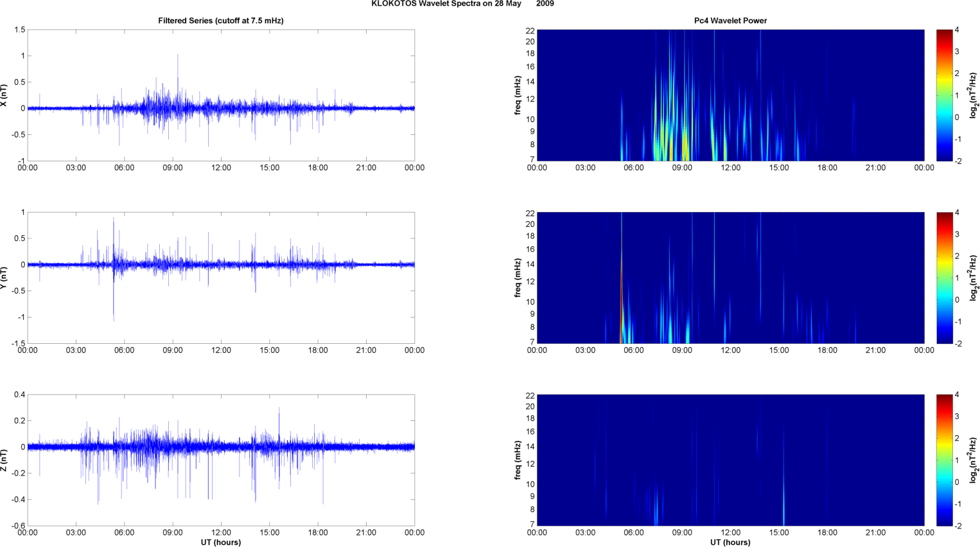Screen dimensions: 980x547
Task: Click the "freq (mHz)" label of the bottom spectrogram
Action: click(x=517, y=460)
